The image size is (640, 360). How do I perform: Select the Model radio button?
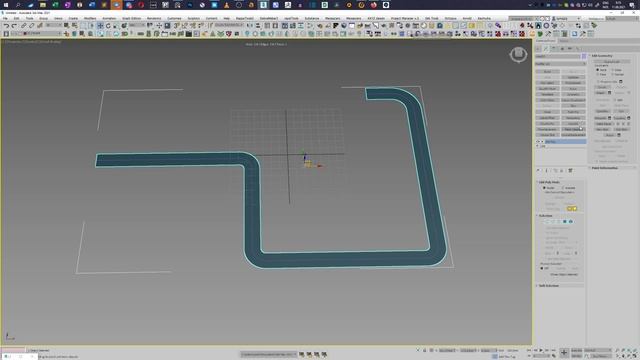pyautogui.click(x=544, y=188)
